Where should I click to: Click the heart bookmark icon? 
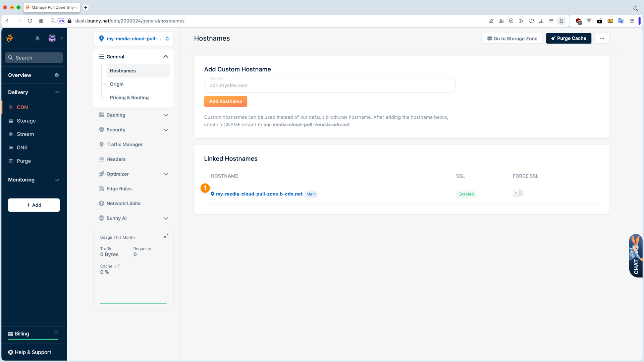tap(531, 21)
